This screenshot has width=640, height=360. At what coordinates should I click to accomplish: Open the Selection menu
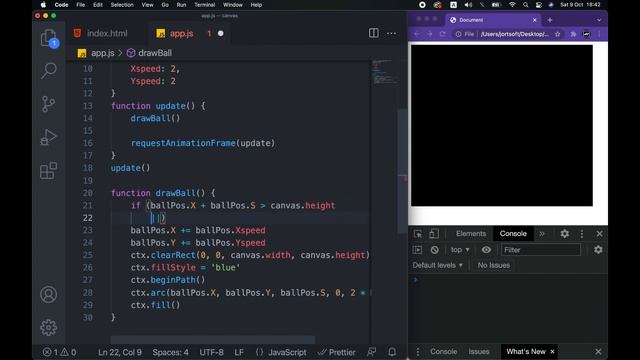[x=122, y=5]
